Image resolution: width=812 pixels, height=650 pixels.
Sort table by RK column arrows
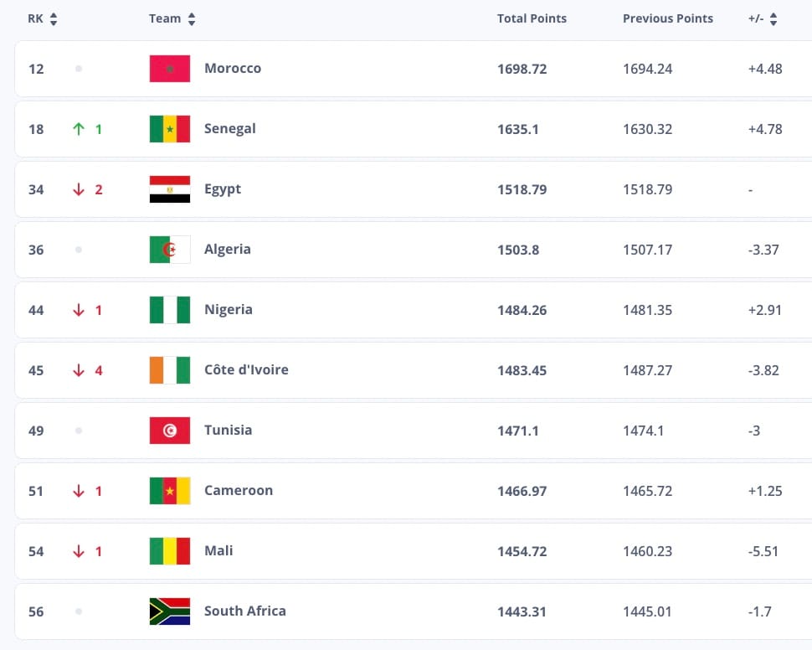pyautogui.click(x=54, y=19)
